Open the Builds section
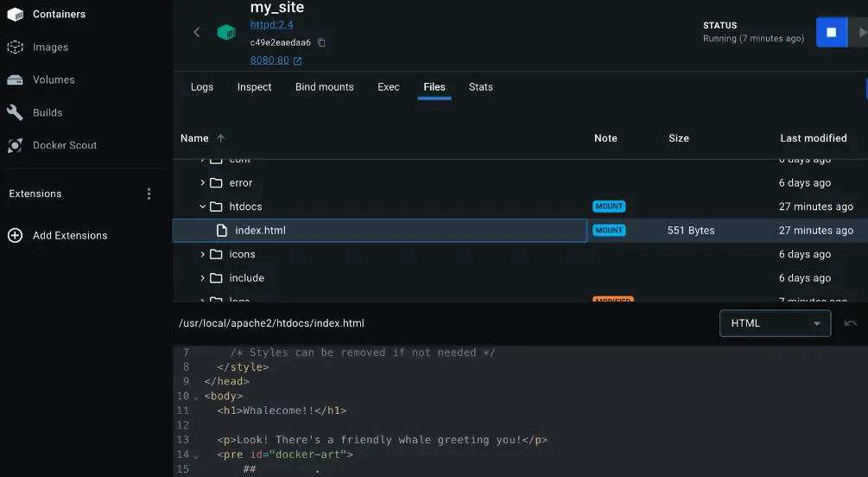 pyautogui.click(x=48, y=112)
